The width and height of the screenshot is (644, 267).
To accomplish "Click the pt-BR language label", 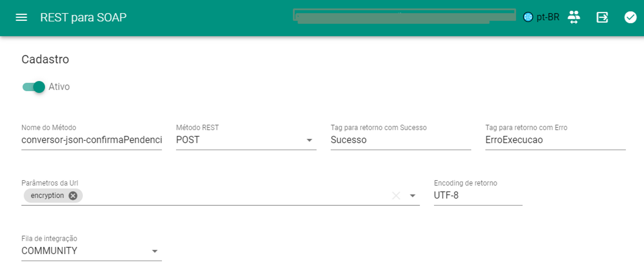I will 548,17.
